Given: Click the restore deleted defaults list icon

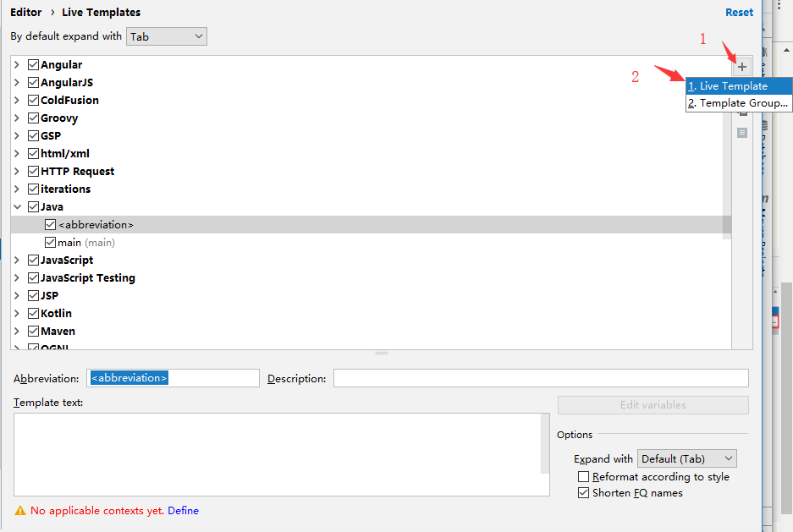Looking at the screenshot, I should (742, 133).
